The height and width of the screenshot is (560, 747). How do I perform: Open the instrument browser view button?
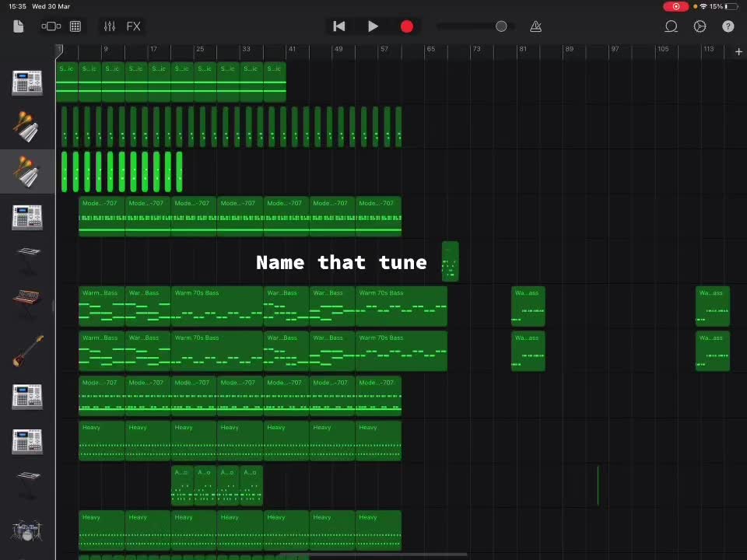[51, 26]
